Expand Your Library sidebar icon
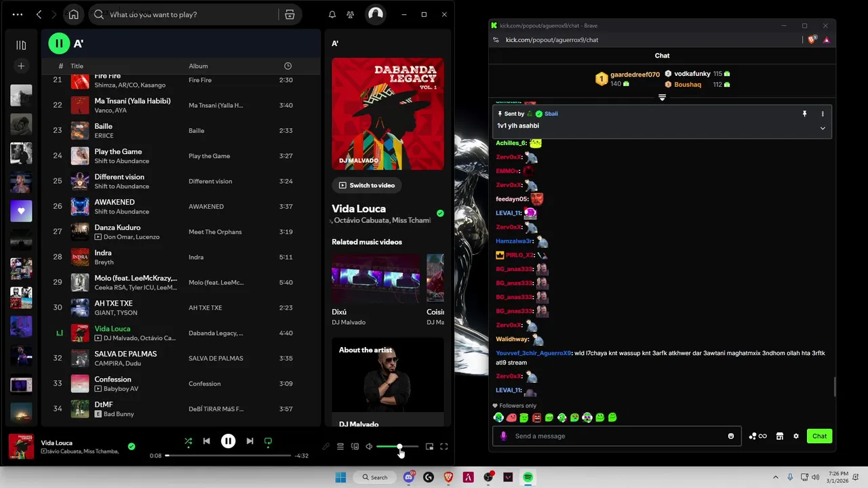Viewport: 868px width, 488px height. point(21,45)
